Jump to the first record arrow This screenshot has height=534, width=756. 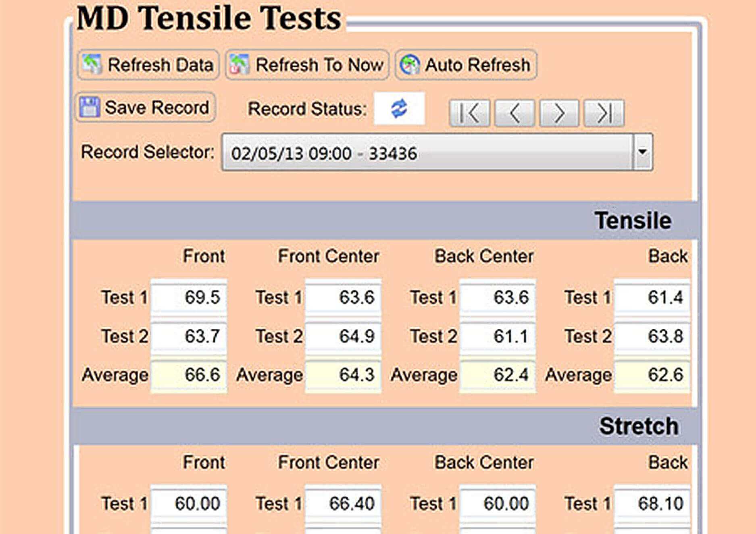[x=470, y=113]
